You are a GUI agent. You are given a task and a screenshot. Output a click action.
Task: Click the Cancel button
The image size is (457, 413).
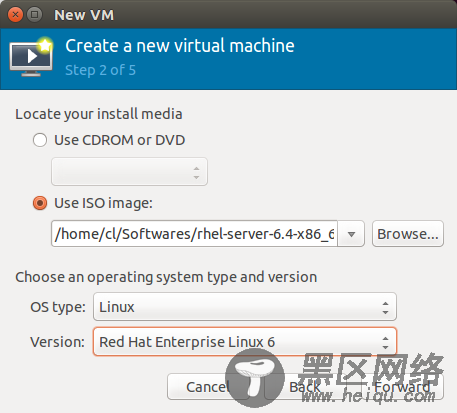[208, 387]
